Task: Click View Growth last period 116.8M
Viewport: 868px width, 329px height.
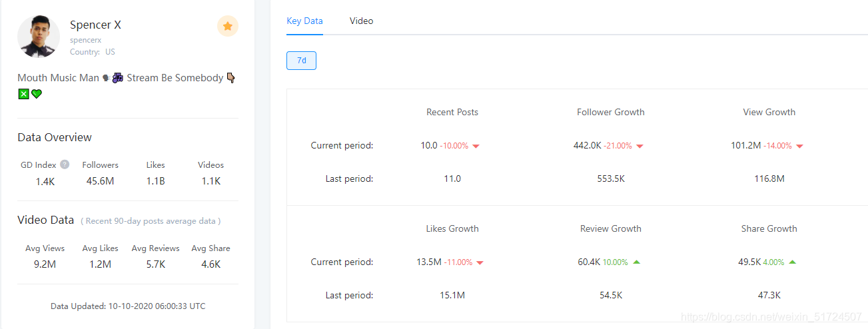Action: click(x=769, y=178)
